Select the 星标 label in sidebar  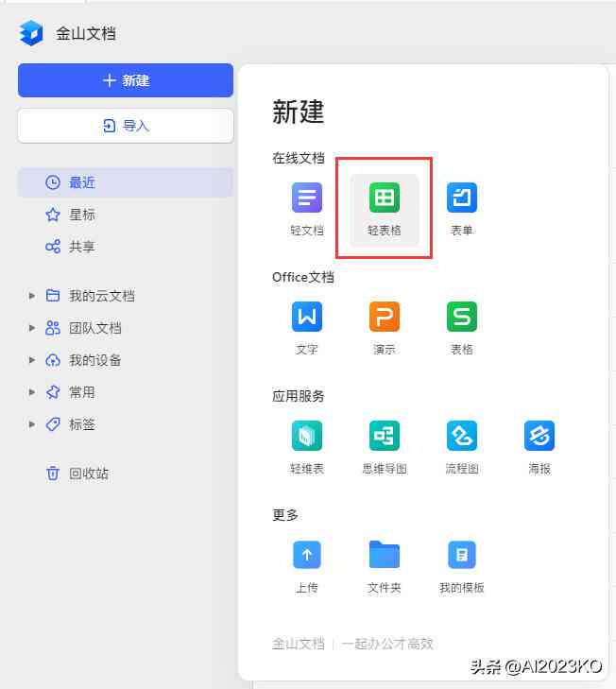81,215
